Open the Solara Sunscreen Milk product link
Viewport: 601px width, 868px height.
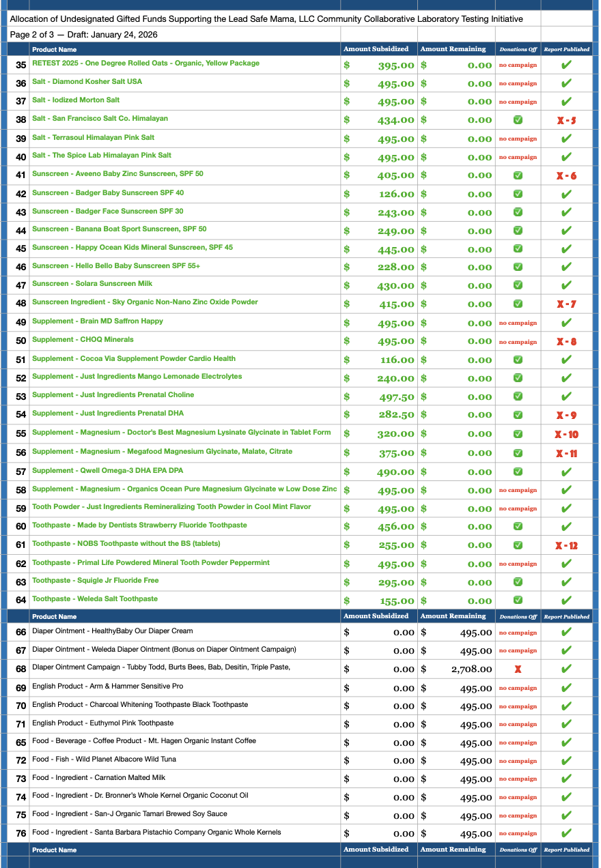[x=92, y=284]
